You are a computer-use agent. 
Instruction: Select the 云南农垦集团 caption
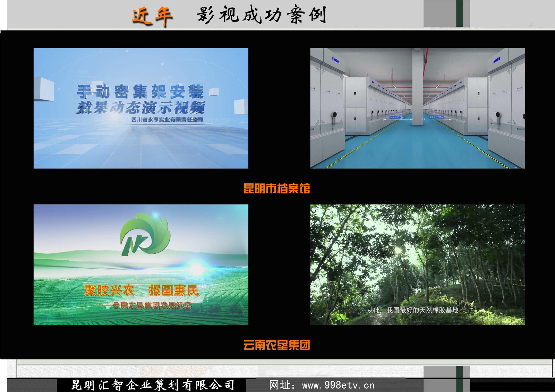(x=276, y=345)
